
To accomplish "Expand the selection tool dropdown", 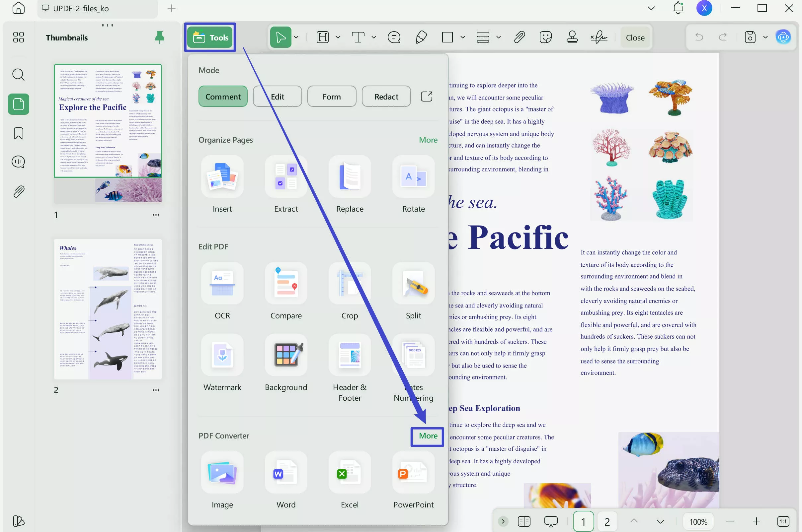I will pyautogui.click(x=296, y=37).
